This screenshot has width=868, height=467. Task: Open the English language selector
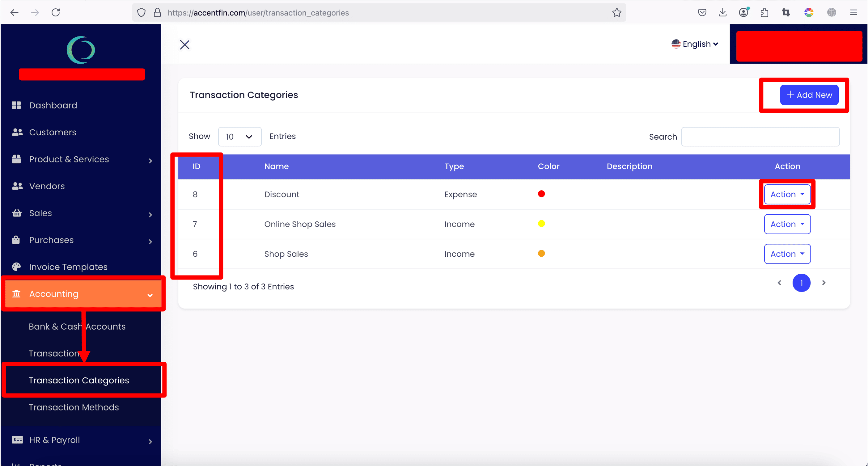pos(695,44)
